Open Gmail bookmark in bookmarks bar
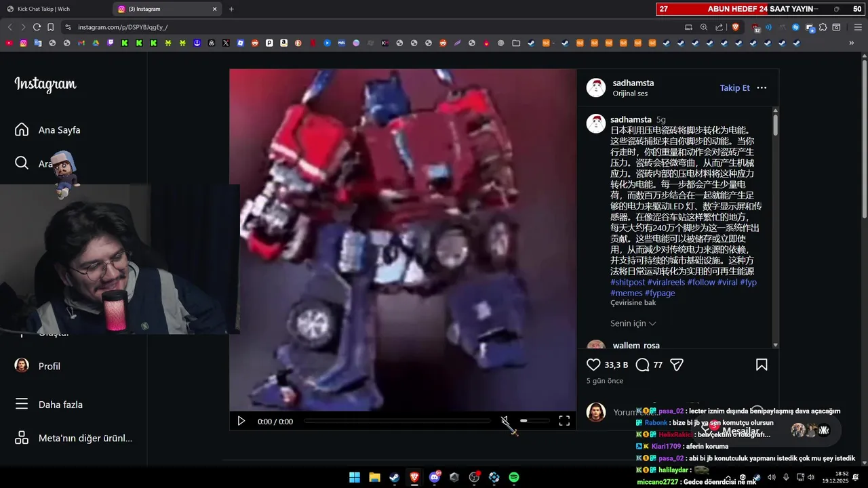The width and height of the screenshot is (868, 488). [x=81, y=43]
